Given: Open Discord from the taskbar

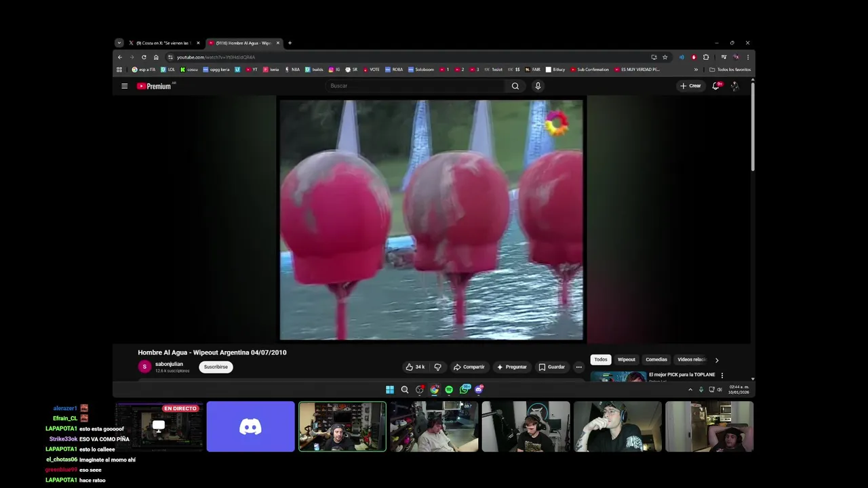Looking at the screenshot, I should [479, 390].
